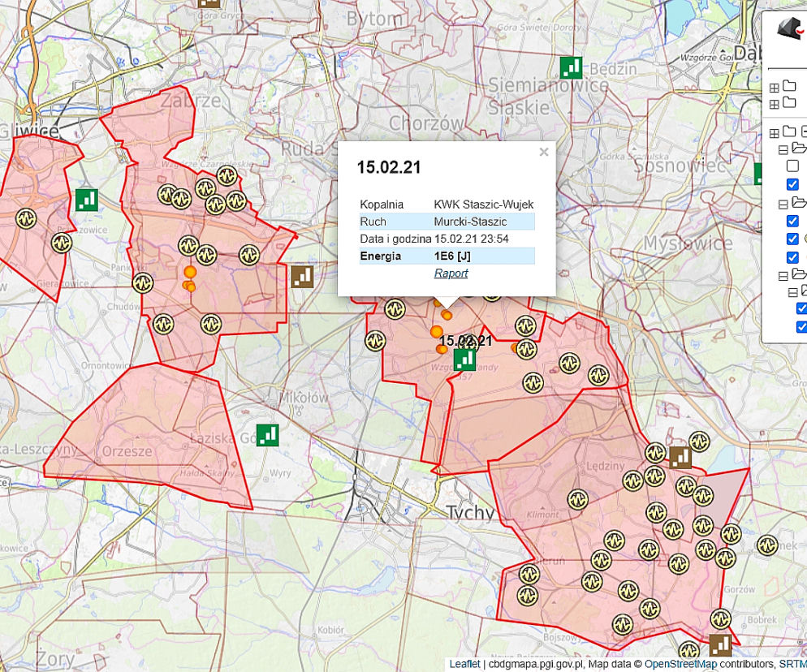Click leftmost seismic marker in Gliwice area

coord(26,218)
